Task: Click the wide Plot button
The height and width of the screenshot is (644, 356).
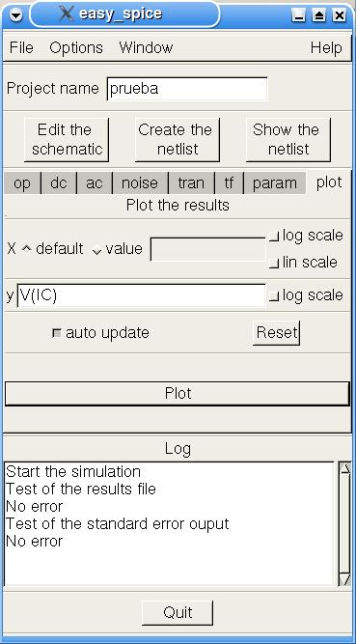Action: click(178, 394)
